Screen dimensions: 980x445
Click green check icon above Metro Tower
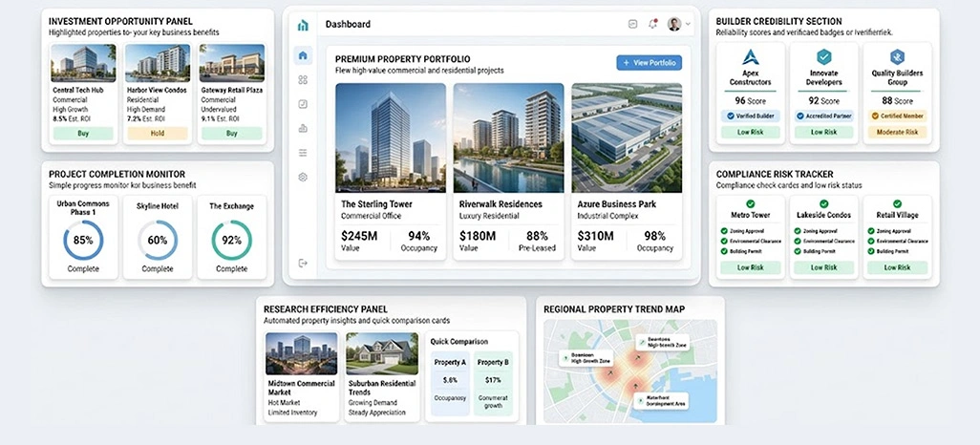tap(751, 203)
